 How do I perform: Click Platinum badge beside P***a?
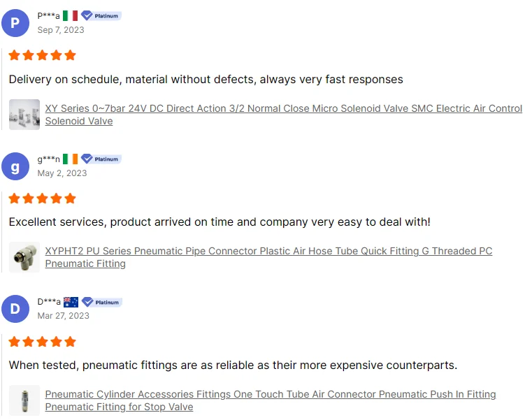coord(101,16)
